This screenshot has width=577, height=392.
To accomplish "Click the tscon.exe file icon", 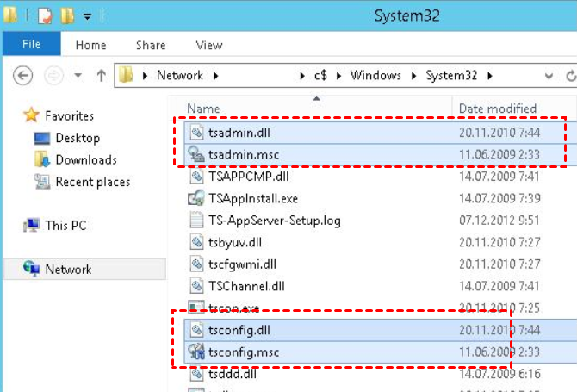I will pos(195,308).
